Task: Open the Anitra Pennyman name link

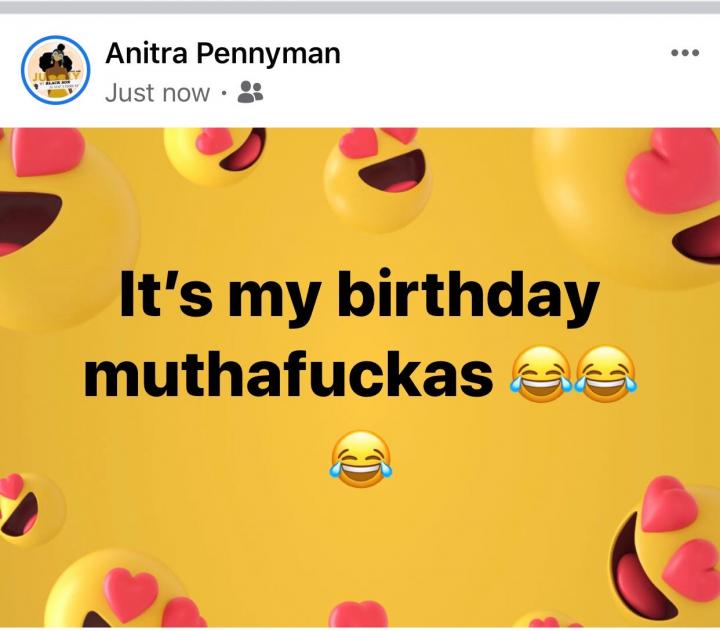Action: [222, 53]
